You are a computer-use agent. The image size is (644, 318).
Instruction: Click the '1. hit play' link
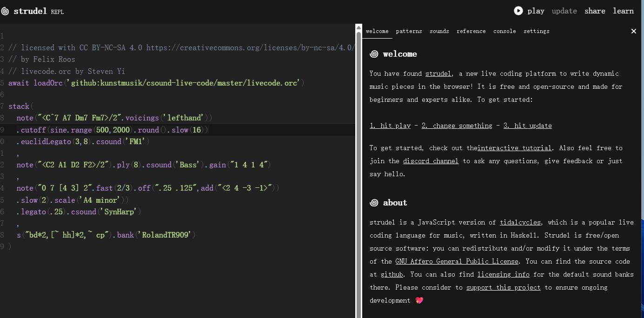coord(390,126)
